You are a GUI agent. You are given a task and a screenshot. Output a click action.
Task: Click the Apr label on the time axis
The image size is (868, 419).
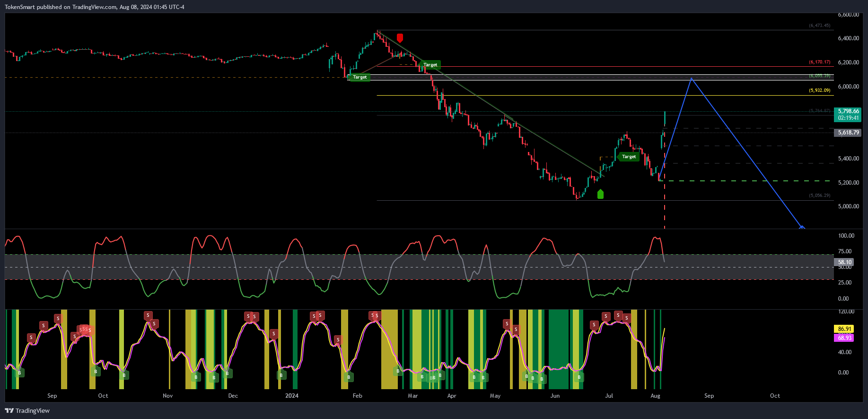452,396
